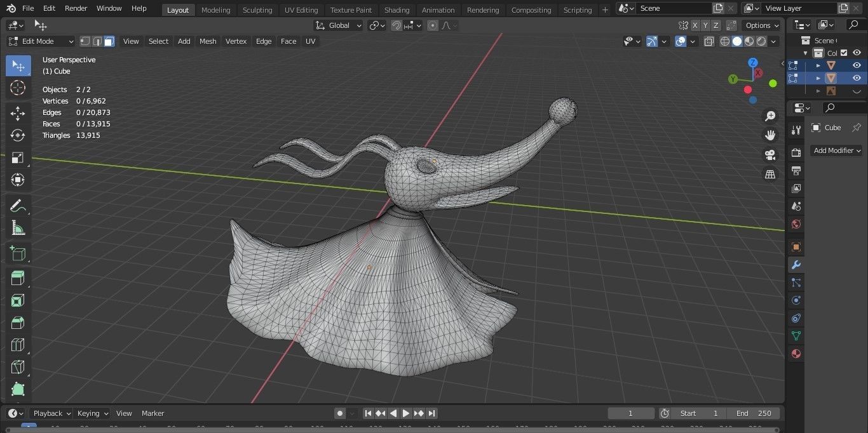The image size is (868, 433).
Task: Jump to the timeline end frame button
Action: pos(431,413)
